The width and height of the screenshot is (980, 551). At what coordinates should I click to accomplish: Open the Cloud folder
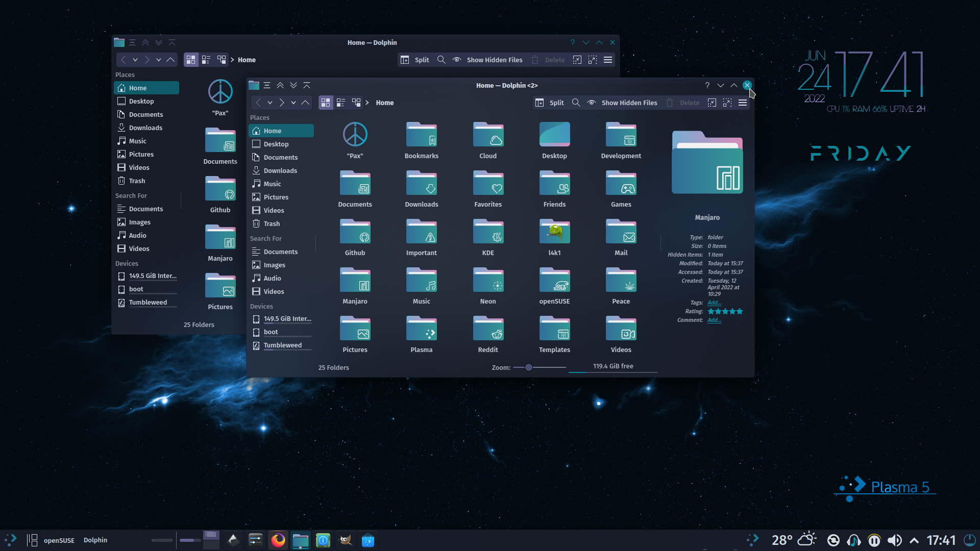[x=488, y=141]
